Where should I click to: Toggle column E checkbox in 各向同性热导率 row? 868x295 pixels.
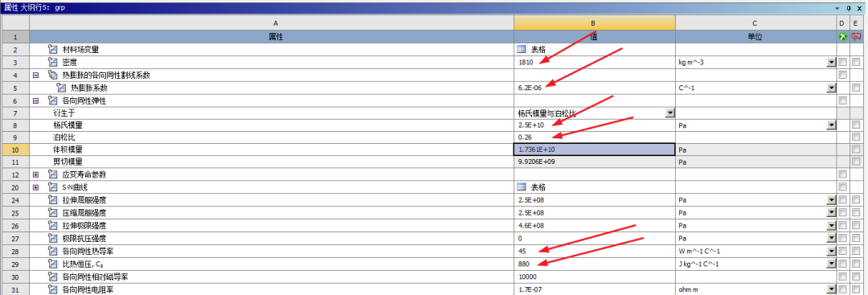coord(857,251)
